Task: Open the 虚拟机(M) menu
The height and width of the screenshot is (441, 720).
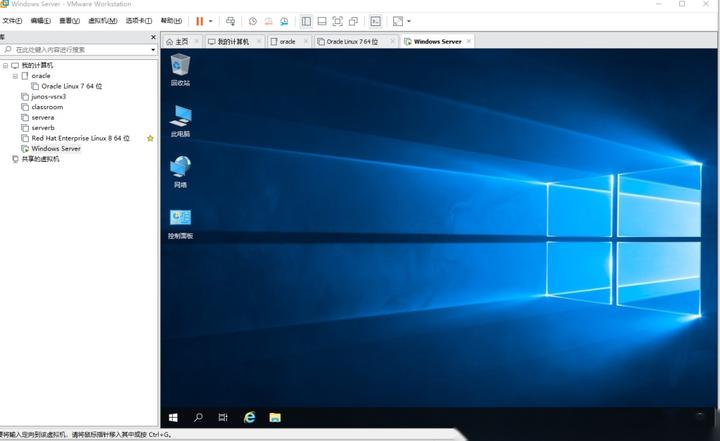Action: pyautogui.click(x=102, y=21)
